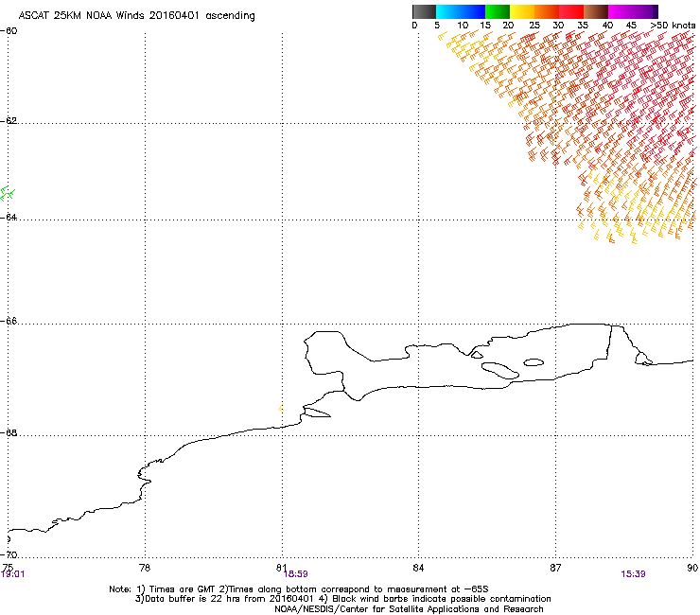Click the brown 35–40 knot legend segment
This screenshot has height=615, width=700.
[x=596, y=11]
